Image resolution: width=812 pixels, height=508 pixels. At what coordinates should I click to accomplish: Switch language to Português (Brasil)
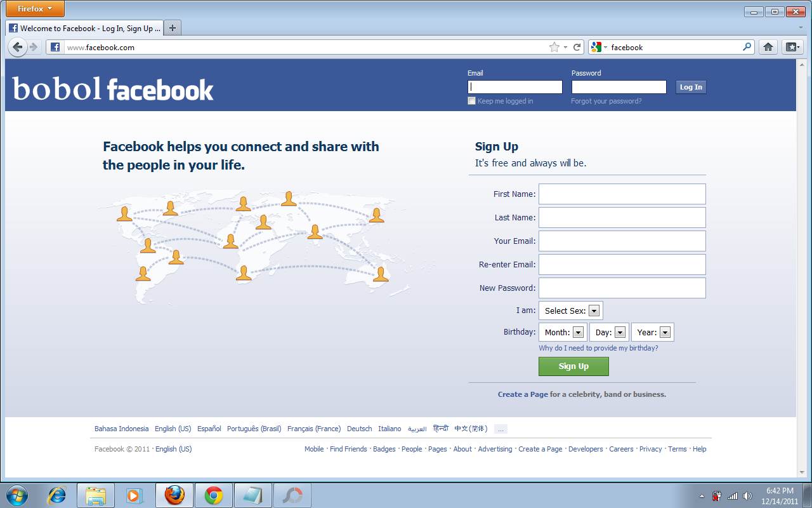(x=254, y=429)
